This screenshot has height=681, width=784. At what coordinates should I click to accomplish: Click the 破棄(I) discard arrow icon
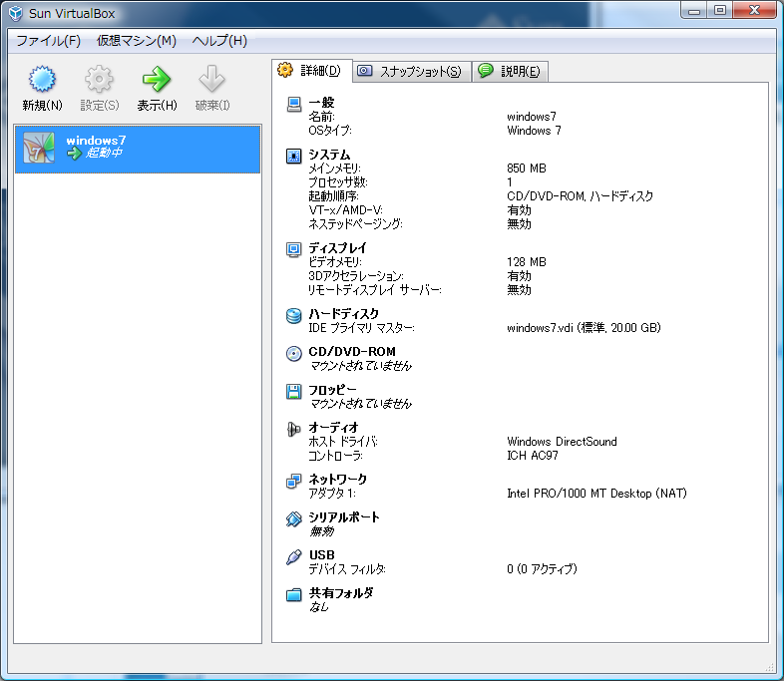pos(212,79)
